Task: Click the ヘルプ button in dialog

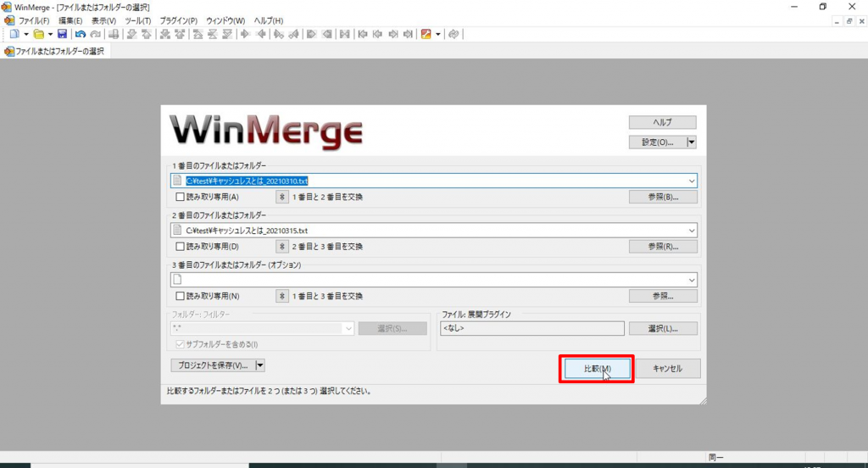Action: pos(663,122)
